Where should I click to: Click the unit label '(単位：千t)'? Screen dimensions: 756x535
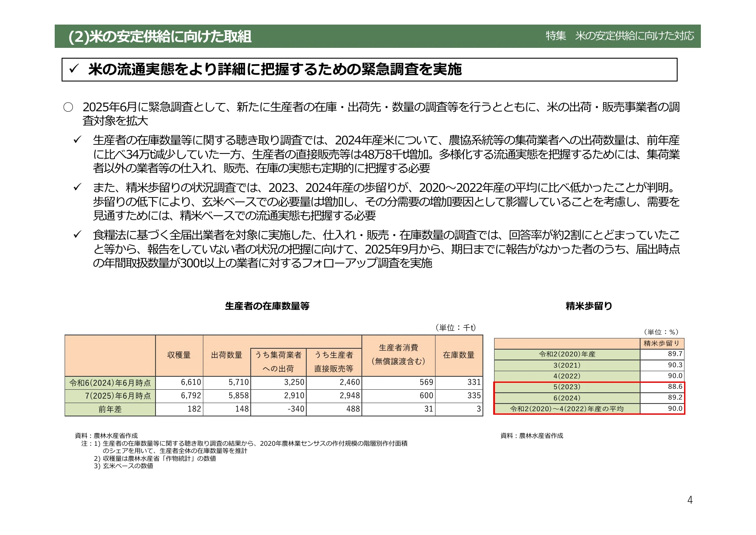tap(455, 328)
